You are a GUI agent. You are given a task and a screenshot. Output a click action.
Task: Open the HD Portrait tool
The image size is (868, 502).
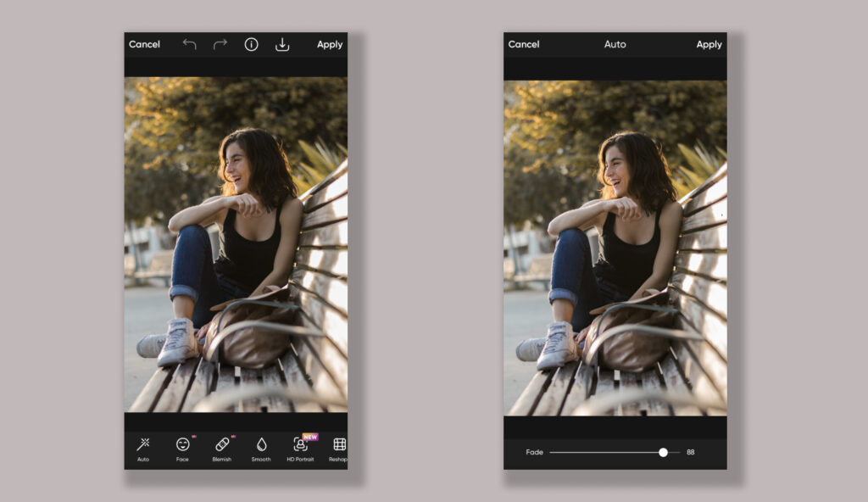point(300,448)
